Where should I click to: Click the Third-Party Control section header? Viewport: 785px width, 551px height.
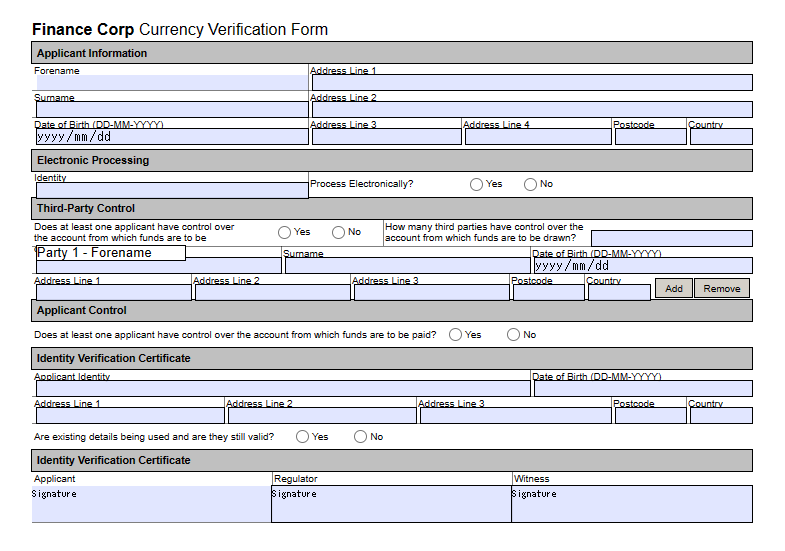(392, 208)
